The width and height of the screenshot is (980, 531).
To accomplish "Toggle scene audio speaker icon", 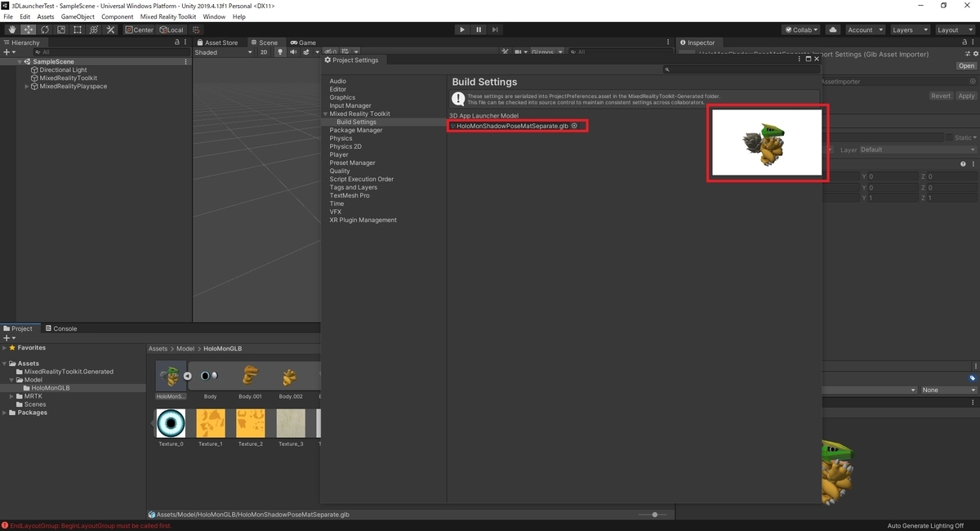I will [293, 52].
